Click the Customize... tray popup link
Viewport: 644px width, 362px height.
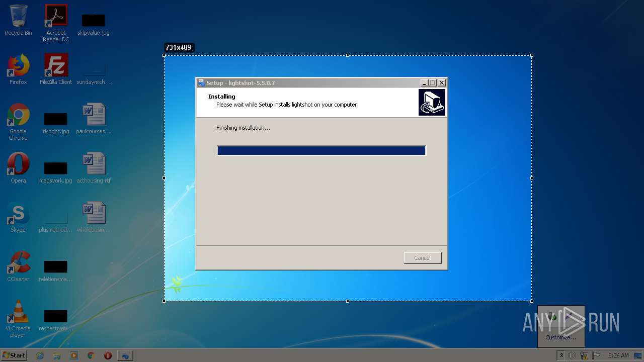click(560, 337)
